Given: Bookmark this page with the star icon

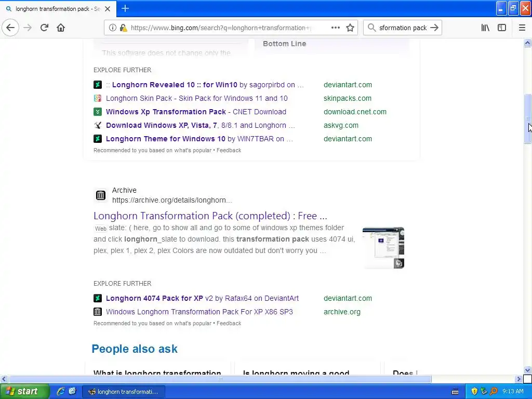Looking at the screenshot, I should pos(350,28).
